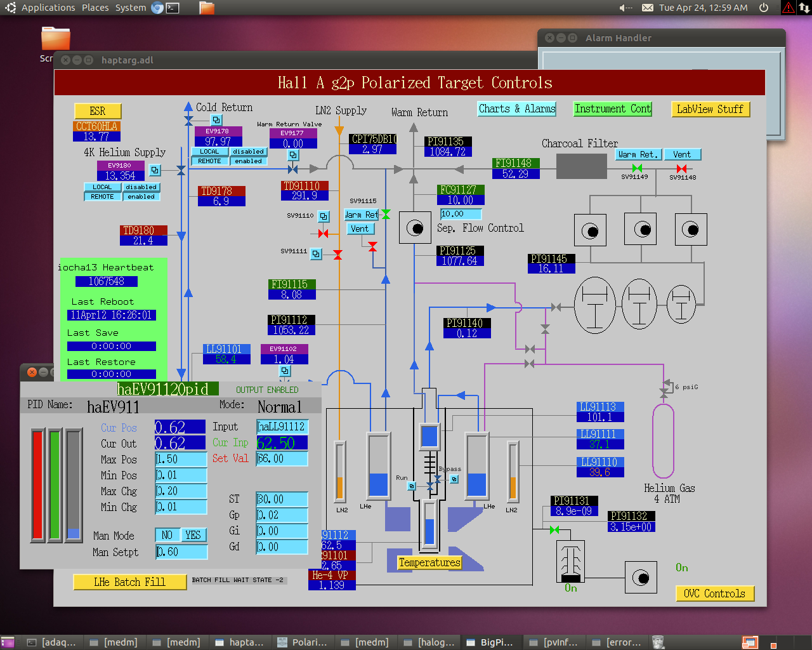Click green SV91115 valve symbol
The image size is (812, 650).
(386, 215)
